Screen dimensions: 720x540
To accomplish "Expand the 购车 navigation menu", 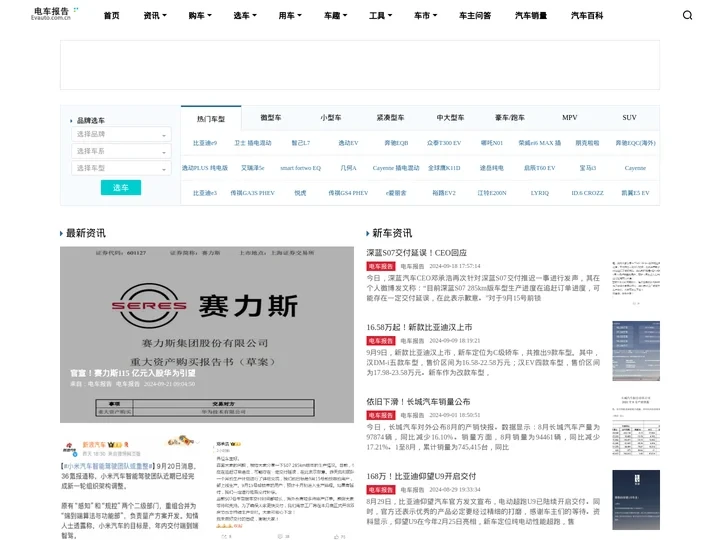I will pyautogui.click(x=200, y=16).
